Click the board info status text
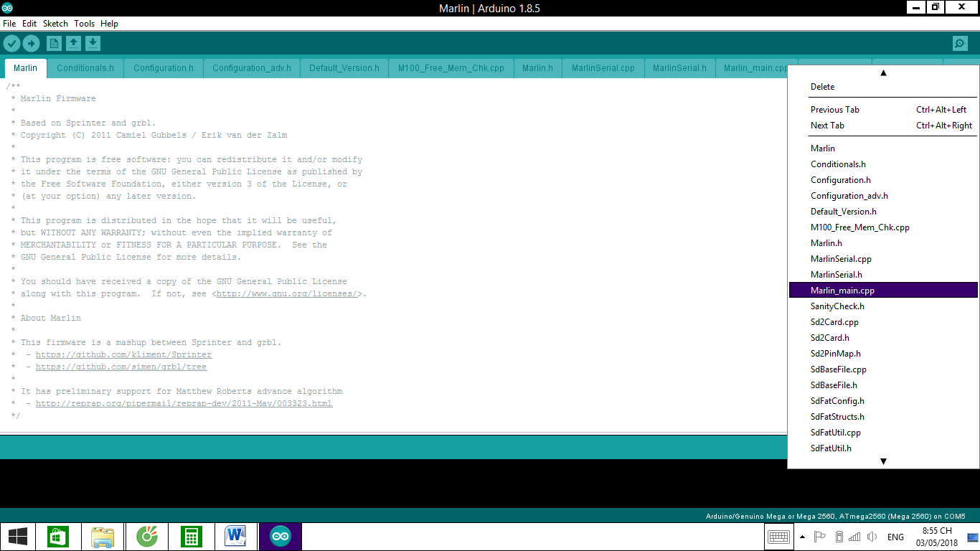980x551 pixels. pyautogui.click(x=836, y=516)
